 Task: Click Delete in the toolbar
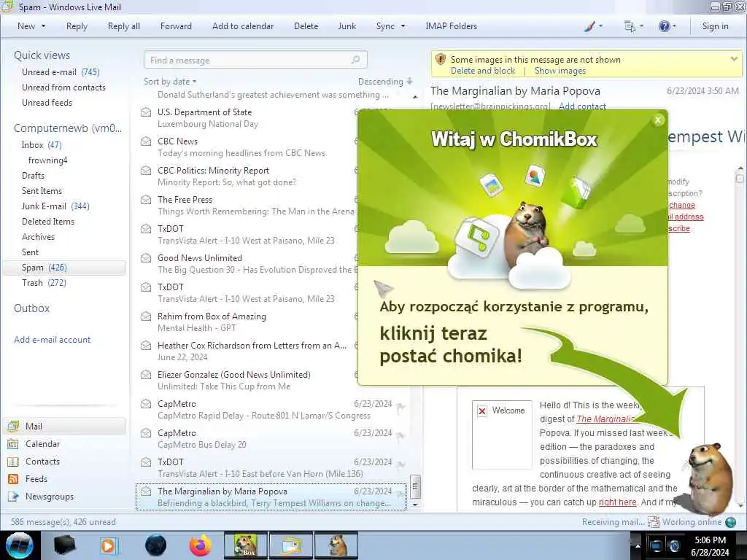(x=306, y=26)
